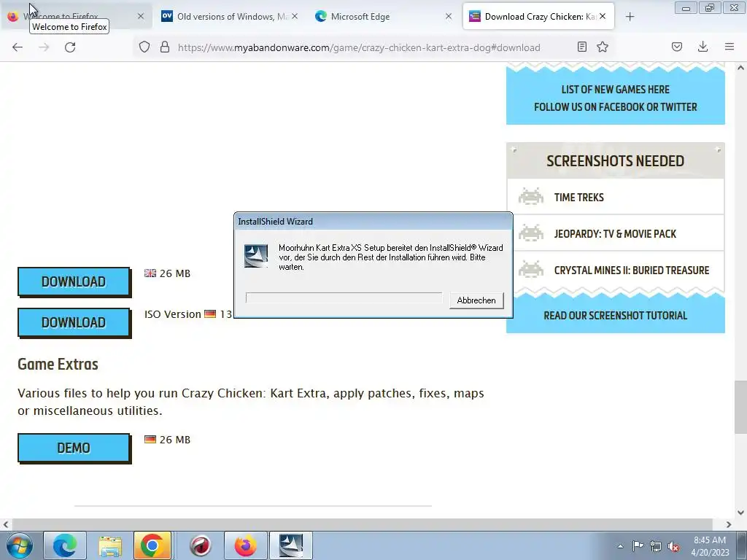Click the vertical scrollbar thumb
747x560 pixels.
[740, 407]
